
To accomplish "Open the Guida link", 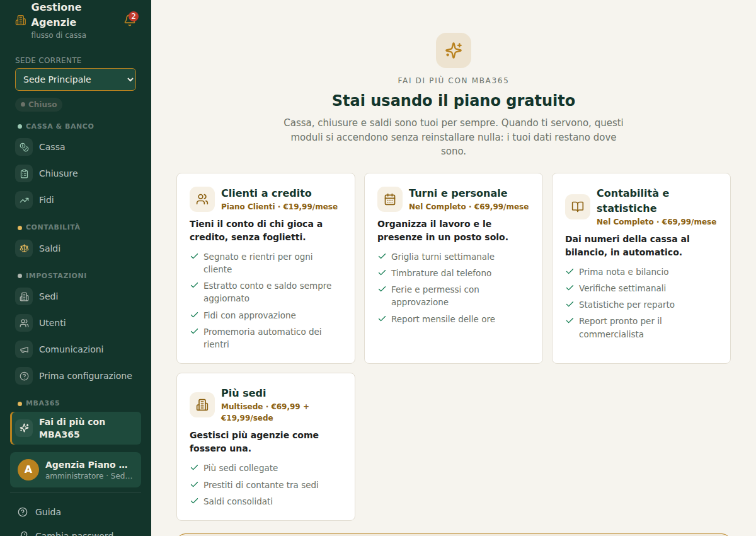I will click(76, 512).
